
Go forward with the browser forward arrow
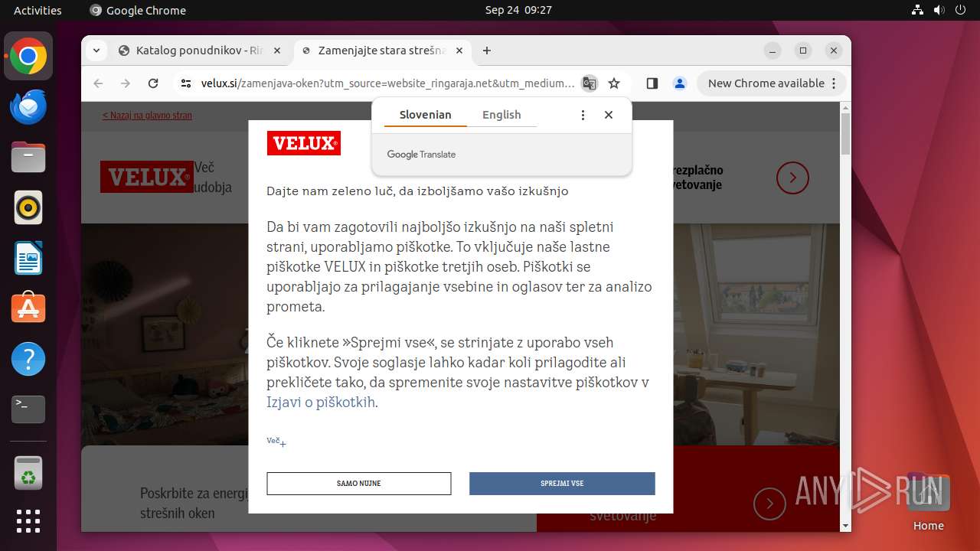point(126,83)
